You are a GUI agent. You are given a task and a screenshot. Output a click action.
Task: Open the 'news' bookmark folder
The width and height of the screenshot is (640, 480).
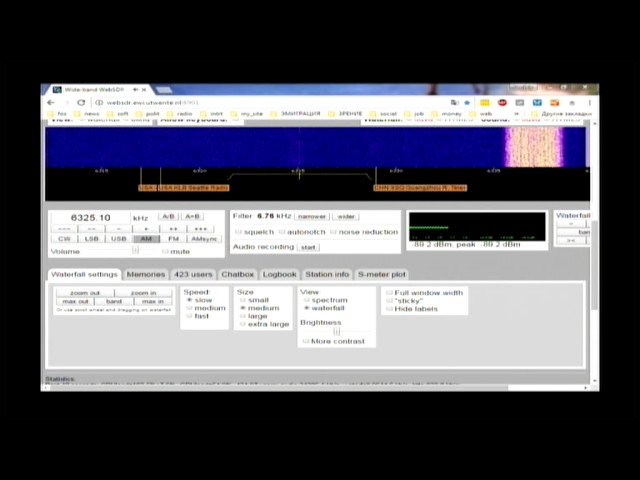87,114
